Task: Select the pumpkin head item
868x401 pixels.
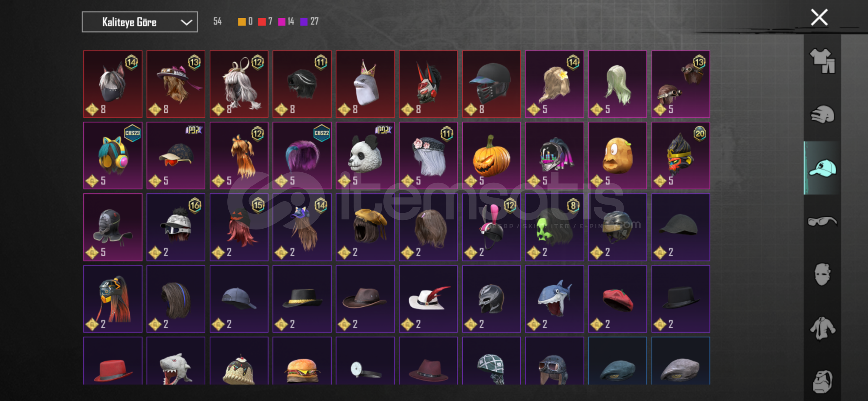Action: click(x=491, y=156)
